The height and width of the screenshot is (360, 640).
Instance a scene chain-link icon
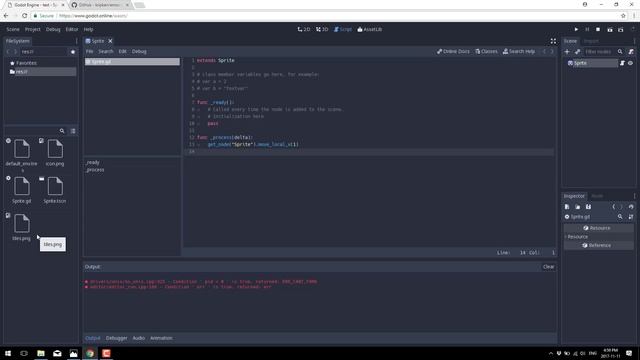pos(577,52)
